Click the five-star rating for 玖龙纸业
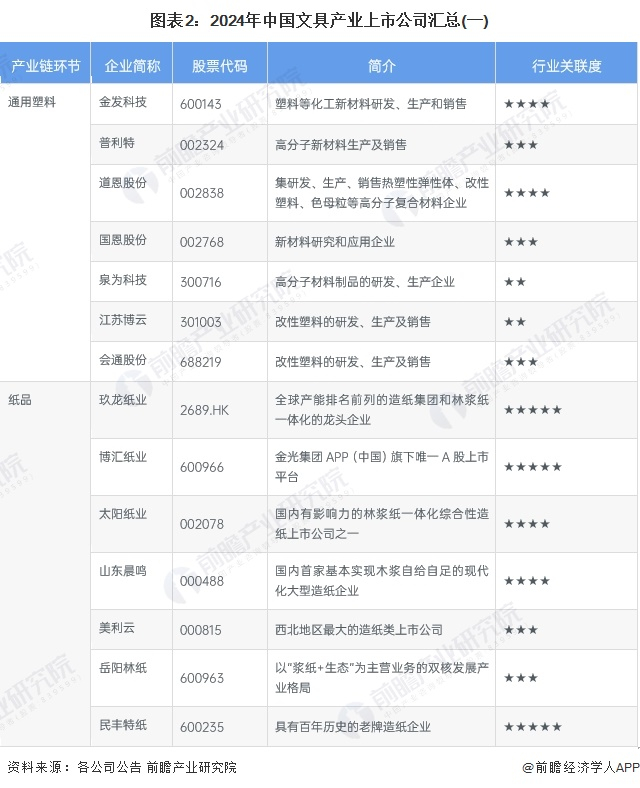 pyautogui.click(x=532, y=410)
